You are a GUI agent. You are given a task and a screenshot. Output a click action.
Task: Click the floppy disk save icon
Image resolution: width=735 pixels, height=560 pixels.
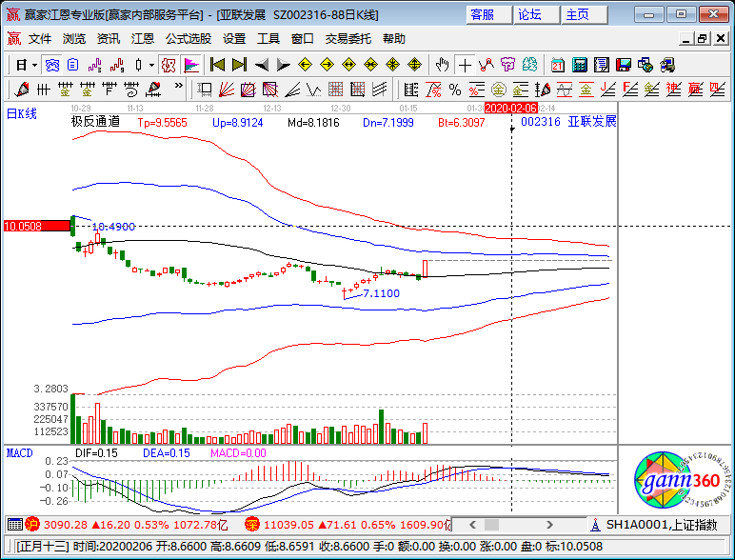point(623,65)
